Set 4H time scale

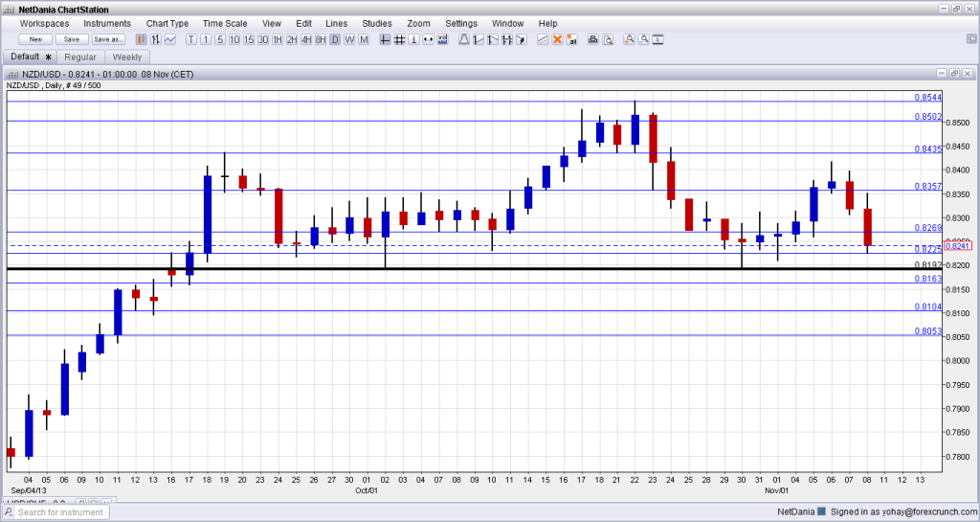pyautogui.click(x=306, y=39)
